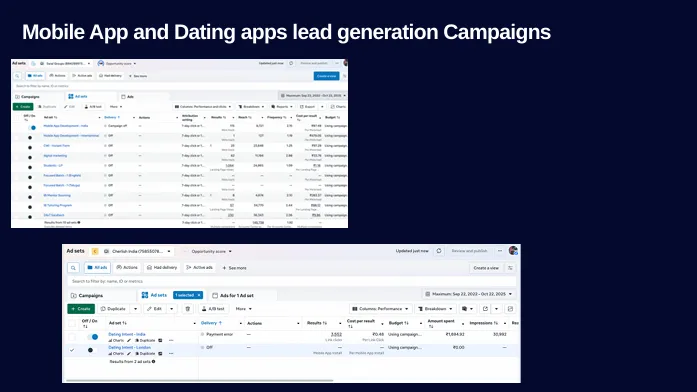
Task: Tick select-all checkbox in bottom table header
Action: coord(72,323)
